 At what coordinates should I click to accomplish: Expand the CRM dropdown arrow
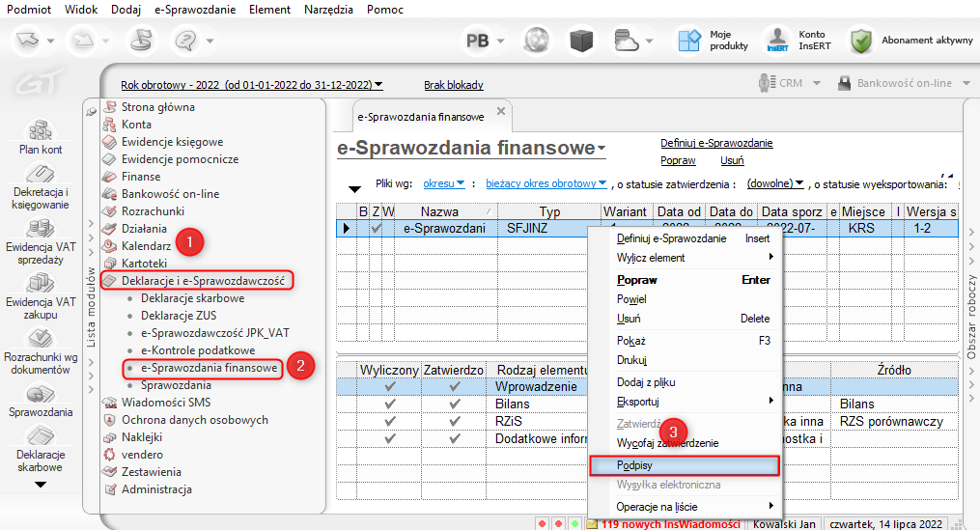coord(816,83)
